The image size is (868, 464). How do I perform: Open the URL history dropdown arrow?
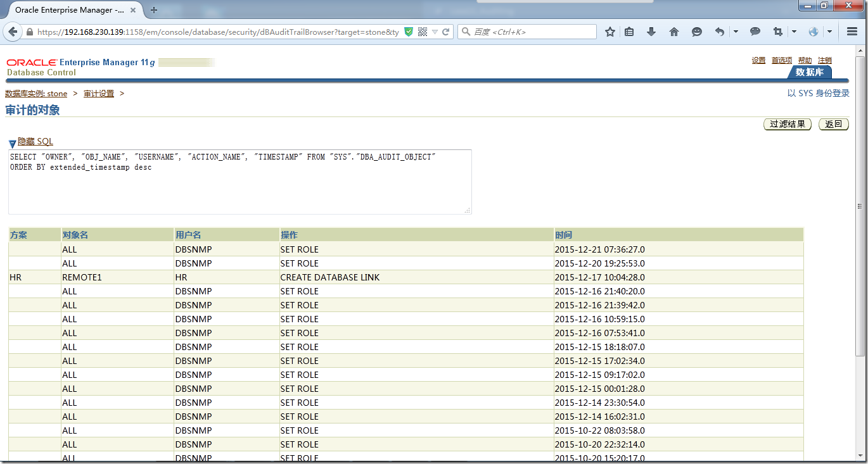pos(435,32)
